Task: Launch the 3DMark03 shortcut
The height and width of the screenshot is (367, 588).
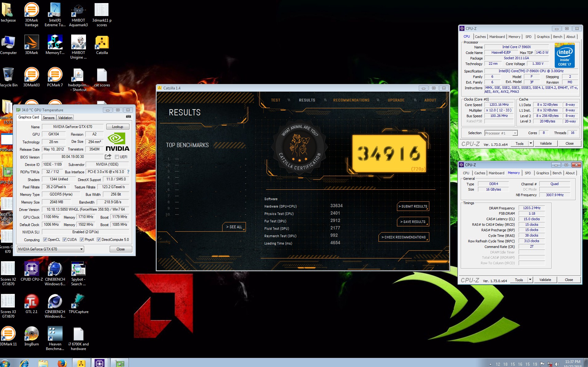Action: tap(31, 77)
